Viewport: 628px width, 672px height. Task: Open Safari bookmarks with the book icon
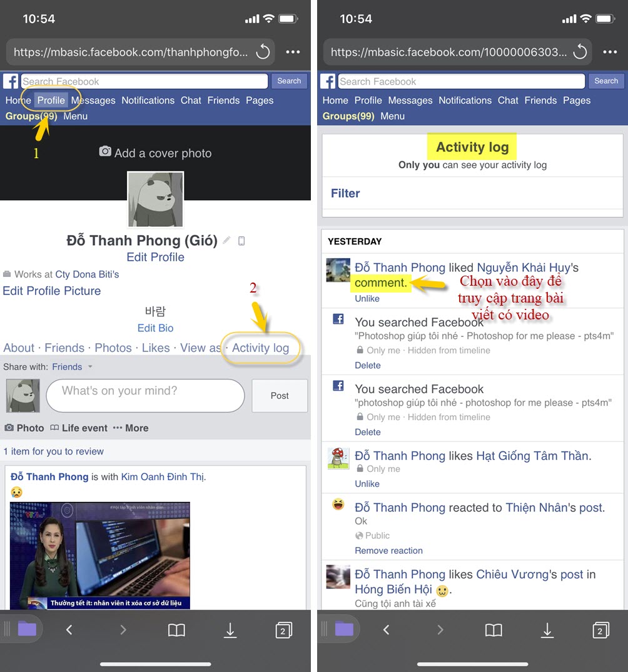click(x=176, y=630)
